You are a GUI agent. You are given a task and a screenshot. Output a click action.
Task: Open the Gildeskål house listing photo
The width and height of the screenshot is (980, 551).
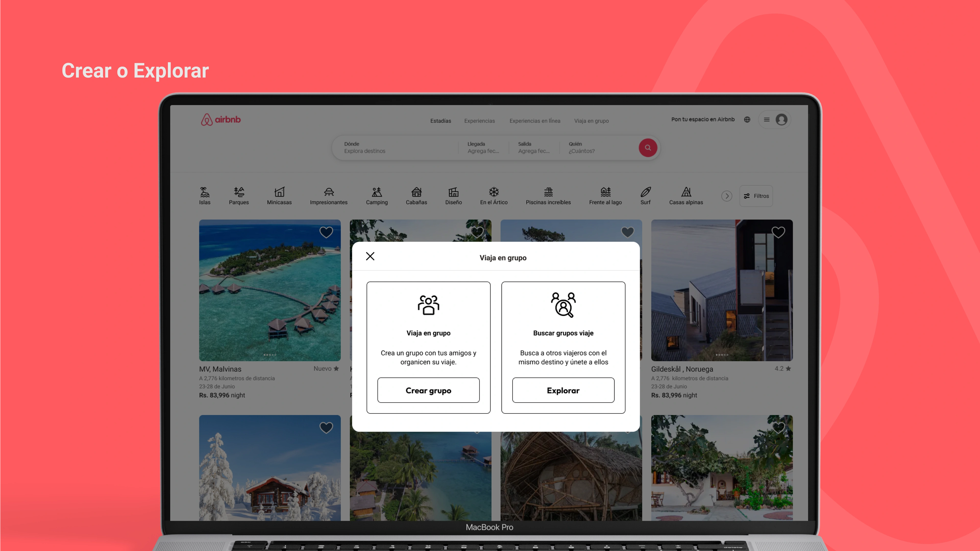(722, 290)
